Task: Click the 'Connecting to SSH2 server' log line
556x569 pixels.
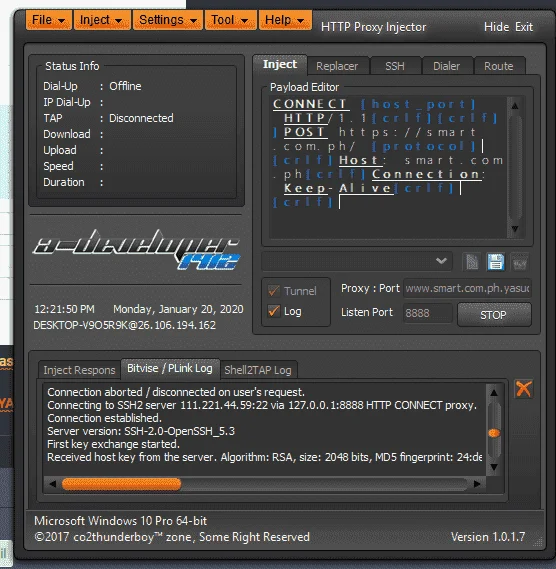Action: click(262, 405)
